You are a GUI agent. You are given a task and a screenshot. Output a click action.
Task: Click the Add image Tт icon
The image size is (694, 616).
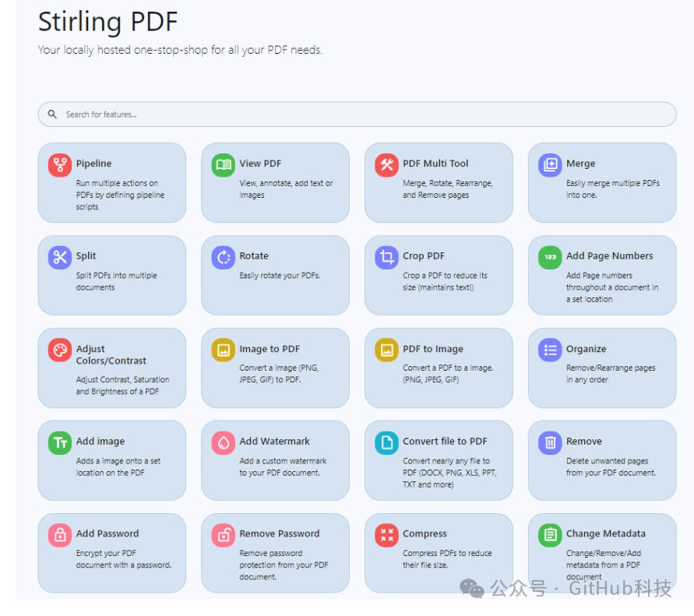point(60,442)
